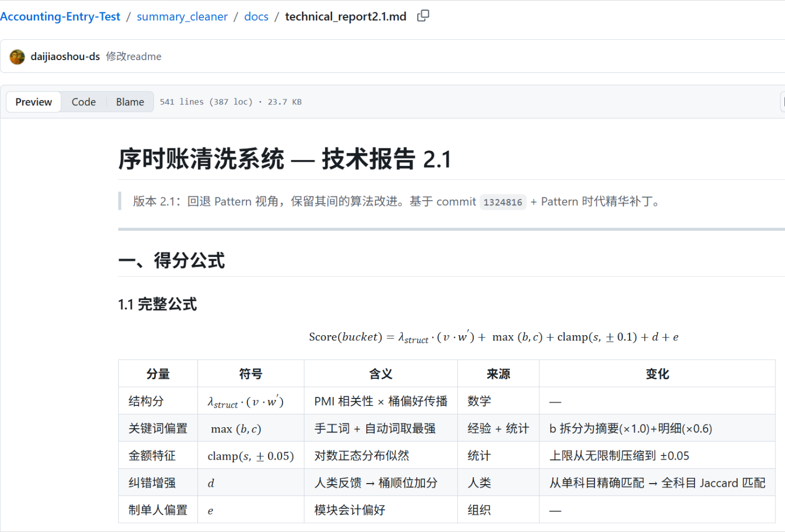Click the 纠错增强 table cell

tap(158, 483)
